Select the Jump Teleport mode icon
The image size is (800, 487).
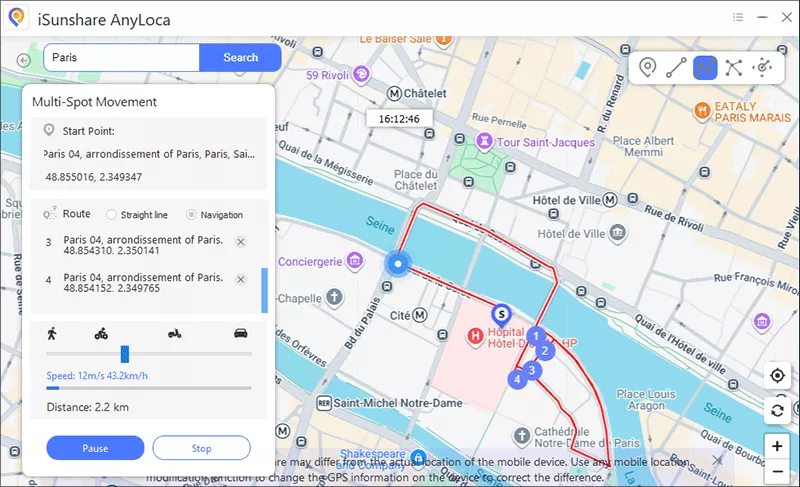tap(734, 68)
